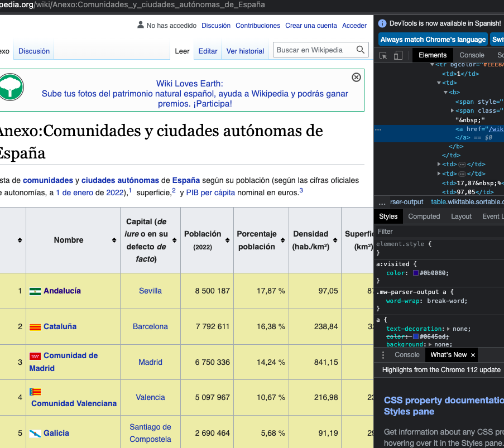The width and height of the screenshot is (504, 448).
Task: Open the vertical three-dot menu beside the Console drawer
Action: [383, 354]
